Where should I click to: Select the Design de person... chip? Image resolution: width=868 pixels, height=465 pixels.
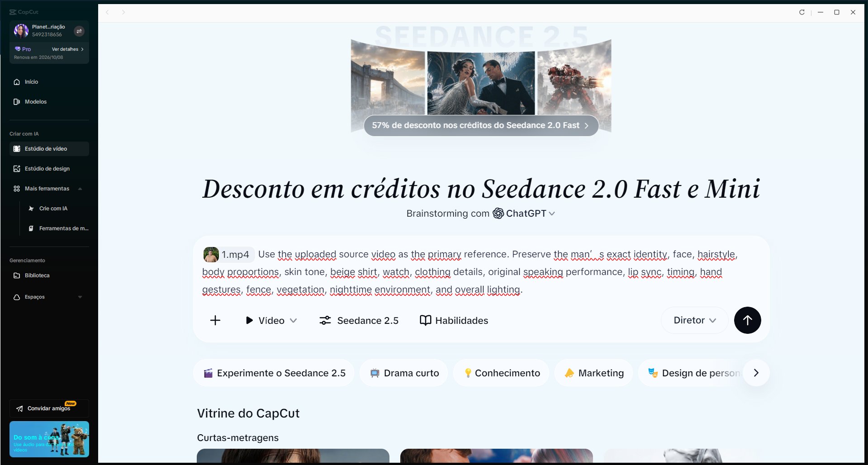(694, 373)
